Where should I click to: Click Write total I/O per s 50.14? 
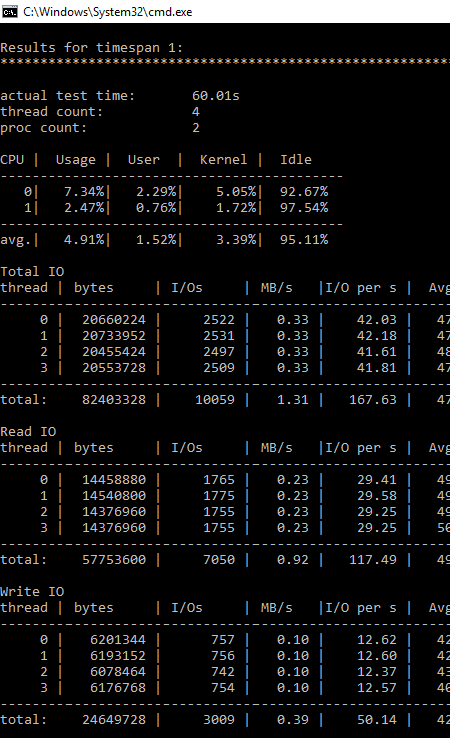(377, 720)
